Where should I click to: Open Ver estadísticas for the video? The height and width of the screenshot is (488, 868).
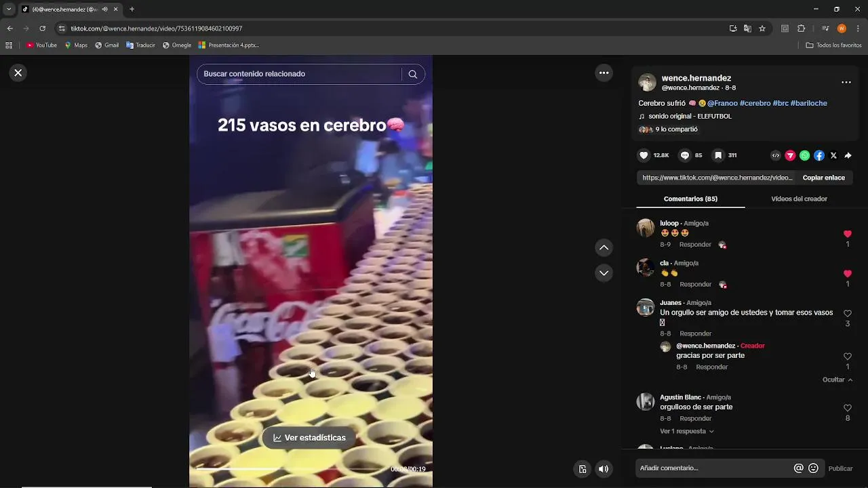[x=309, y=438]
